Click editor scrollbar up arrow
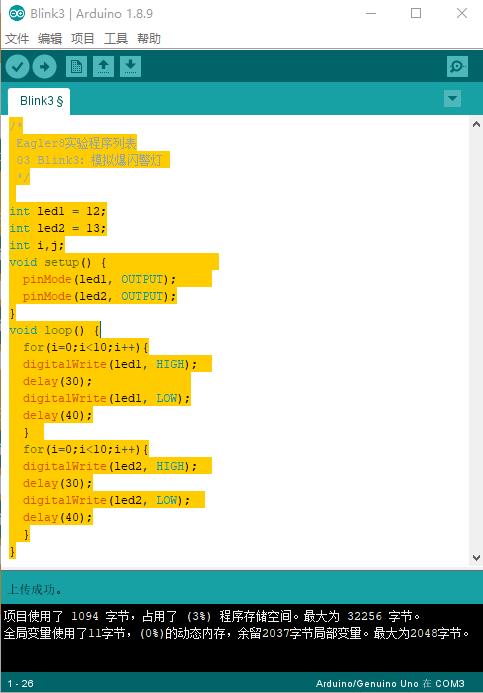This screenshot has height=693, width=483. [476, 124]
